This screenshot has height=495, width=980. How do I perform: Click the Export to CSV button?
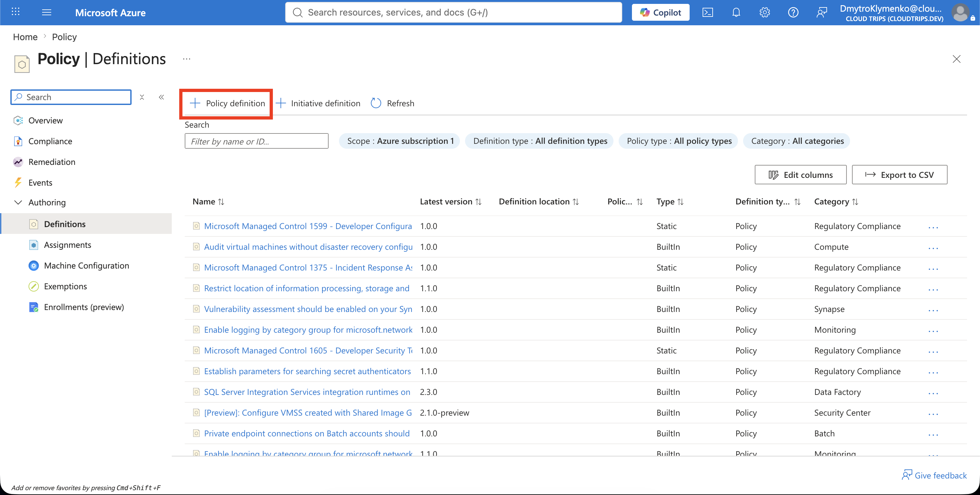click(x=899, y=175)
